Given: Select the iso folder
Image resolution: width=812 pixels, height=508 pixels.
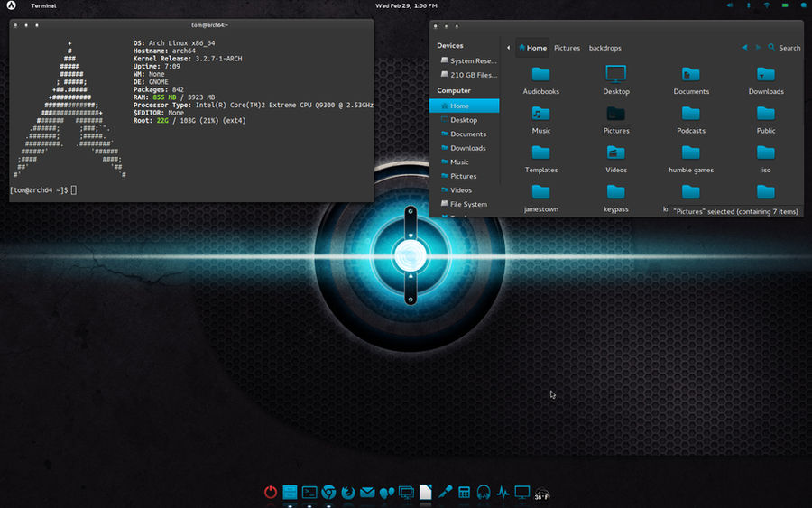Looking at the screenshot, I should pyautogui.click(x=766, y=159).
